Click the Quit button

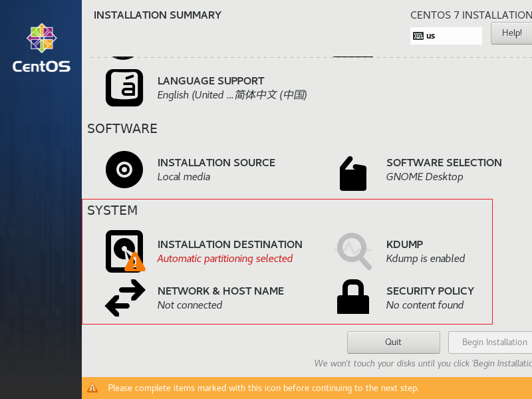(394, 342)
